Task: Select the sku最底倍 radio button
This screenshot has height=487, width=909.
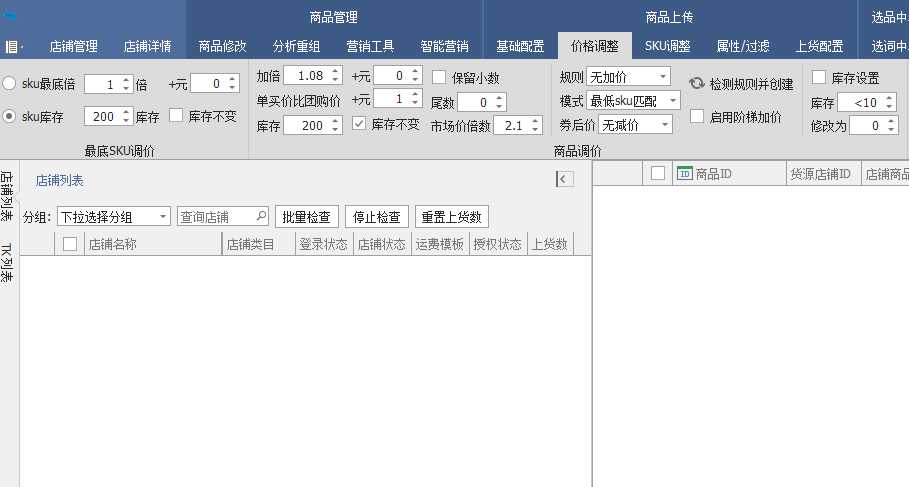Action: click(10, 84)
